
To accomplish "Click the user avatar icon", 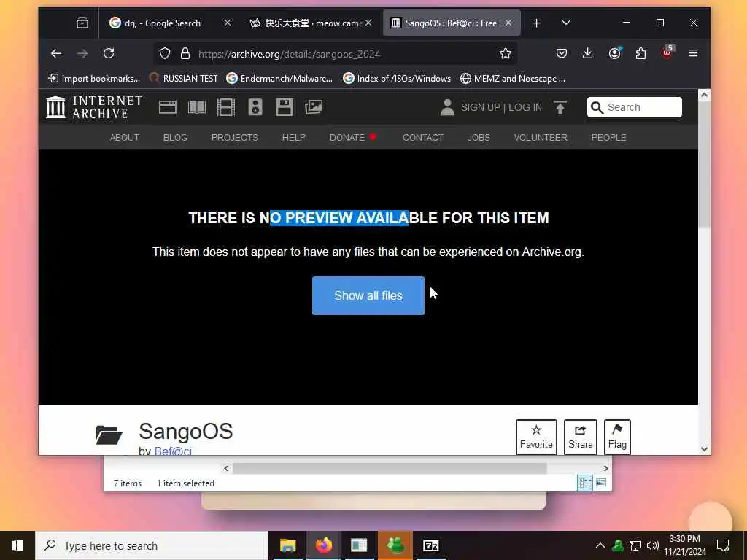I will point(447,107).
